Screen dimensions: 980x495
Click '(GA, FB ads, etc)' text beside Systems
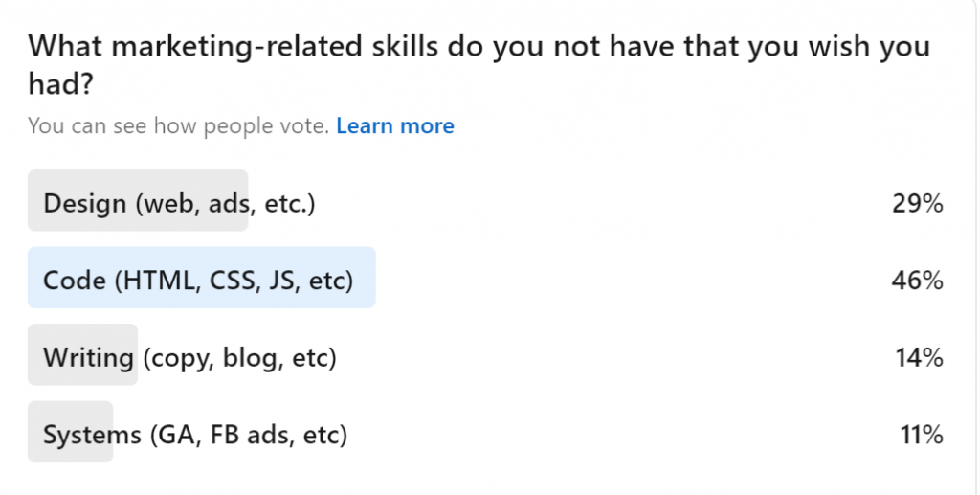point(249,435)
